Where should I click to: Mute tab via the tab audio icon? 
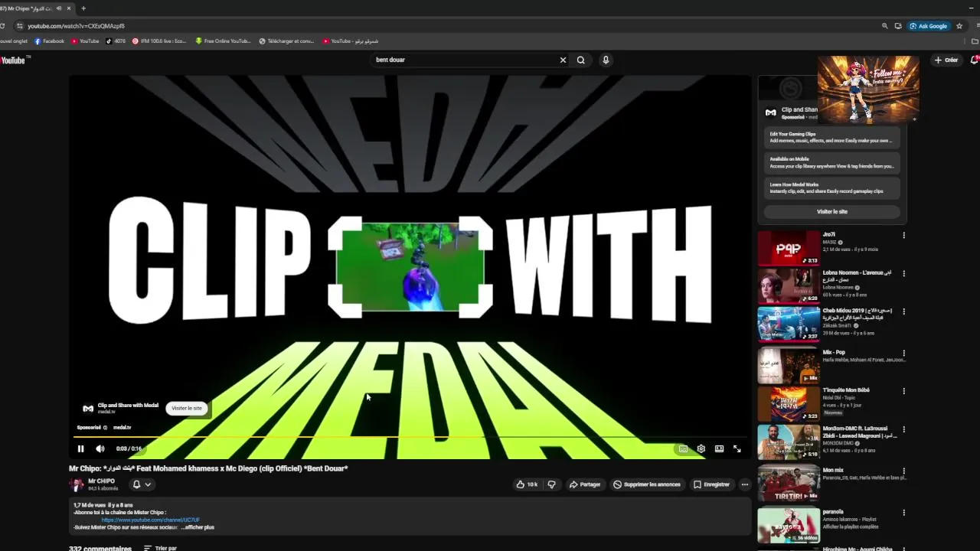click(x=59, y=8)
